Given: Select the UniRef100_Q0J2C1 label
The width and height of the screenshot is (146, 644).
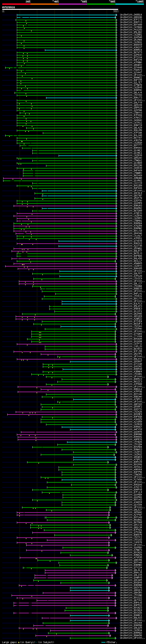Looking at the screenshot, I should coord(131,311).
